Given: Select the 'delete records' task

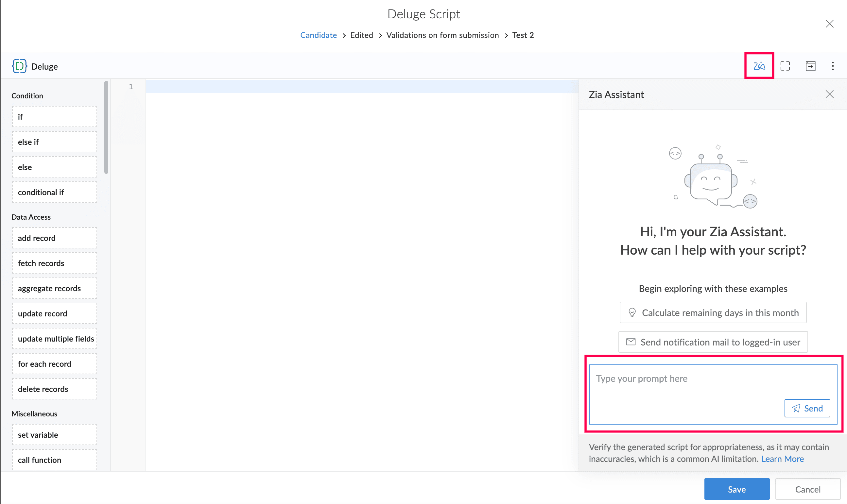Looking at the screenshot, I should coord(54,389).
